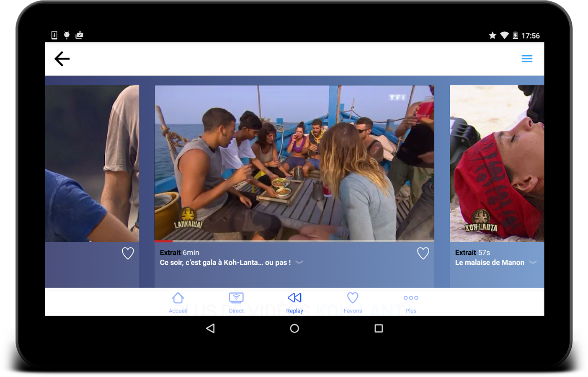The image size is (588, 377).
Task: Open the hamburger menu
Action: click(527, 59)
